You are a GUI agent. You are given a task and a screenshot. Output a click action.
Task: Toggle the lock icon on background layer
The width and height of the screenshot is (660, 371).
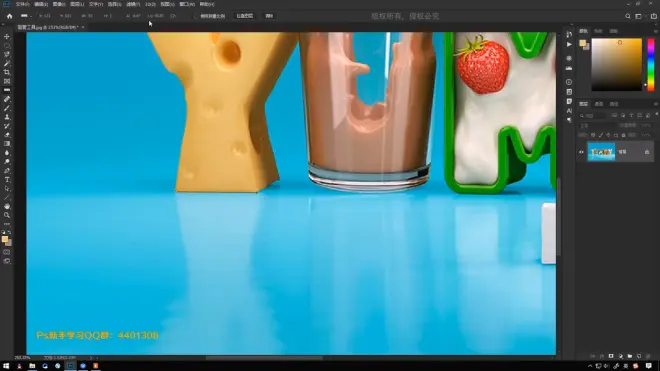(647, 152)
